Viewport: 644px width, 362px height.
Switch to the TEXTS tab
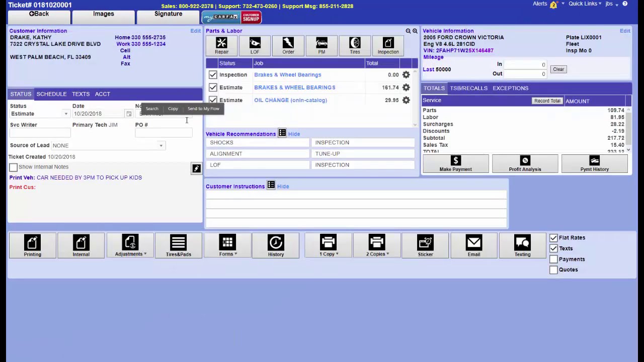[x=80, y=94]
